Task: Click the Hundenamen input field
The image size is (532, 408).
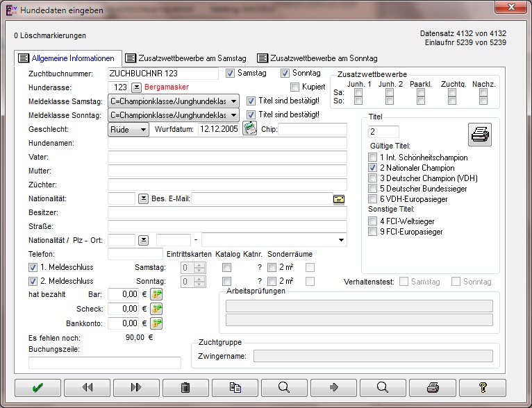Action: pyautogui.click(x=227, y=143)
